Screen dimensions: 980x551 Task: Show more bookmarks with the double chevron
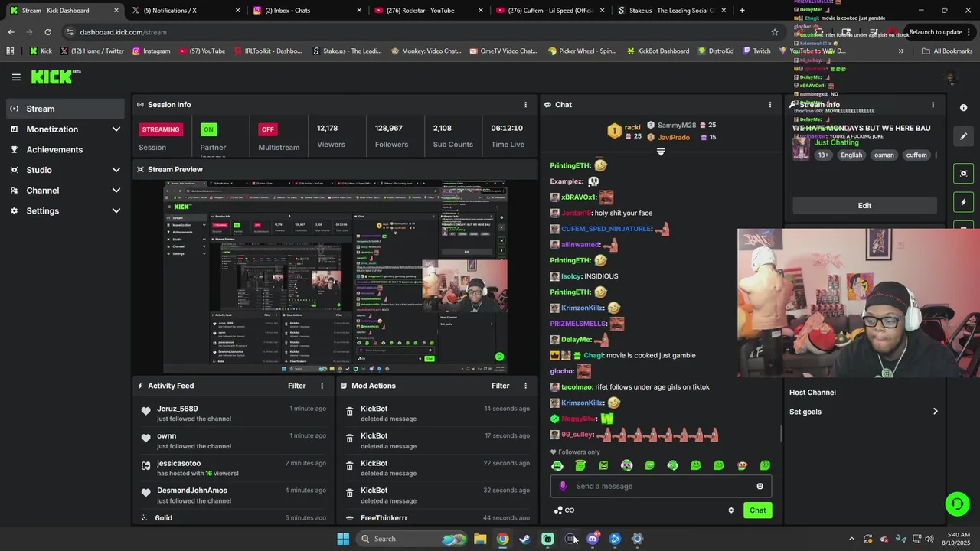point(901,51)
